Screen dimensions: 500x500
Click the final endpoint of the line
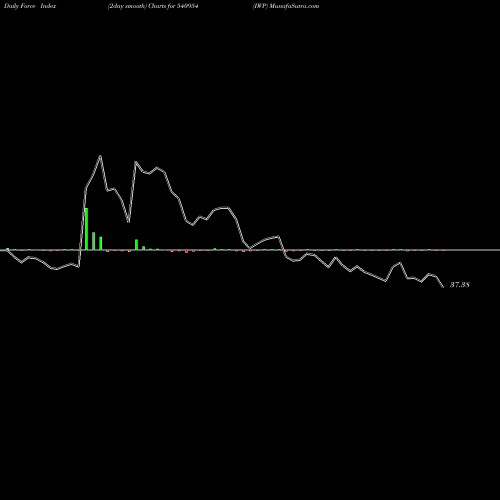click(x=443, y=287)
